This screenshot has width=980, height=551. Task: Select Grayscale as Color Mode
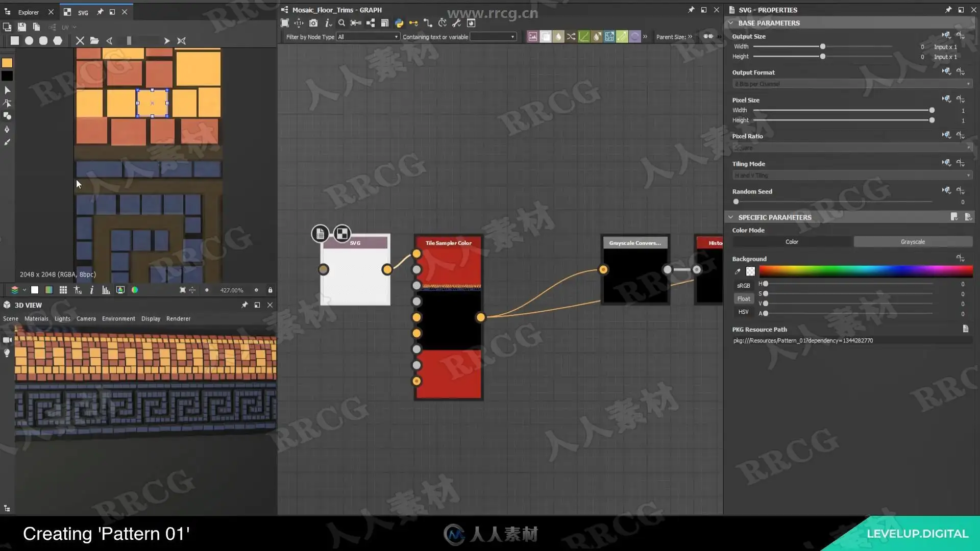[913, 242]
